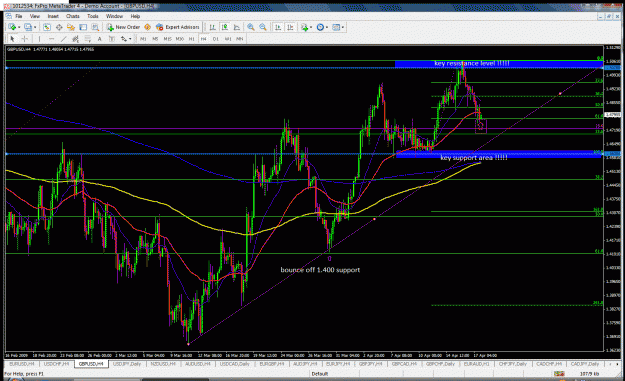This screenshot has width=625, height=381.
Task: Expand the New Chart dropdown arrow
Action: pyautogui.click(x=19, y=27)
